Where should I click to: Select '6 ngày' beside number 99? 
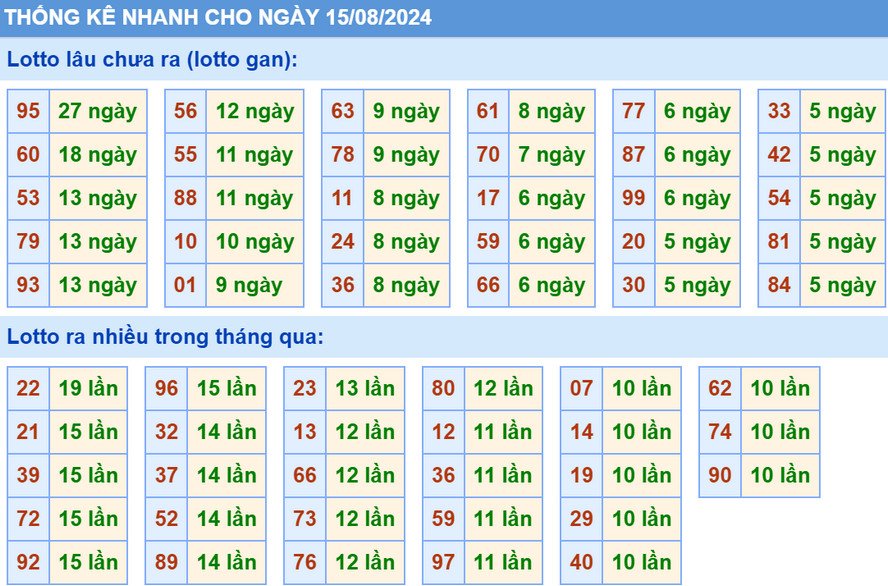[x=697, y=198]
